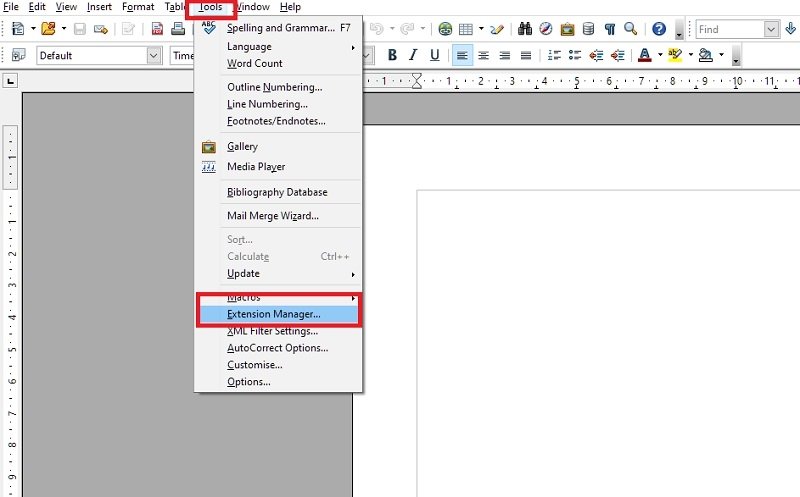800x497 pixels.
Task: Click the Open file folder icon
Action: click(x=48, y=29)
